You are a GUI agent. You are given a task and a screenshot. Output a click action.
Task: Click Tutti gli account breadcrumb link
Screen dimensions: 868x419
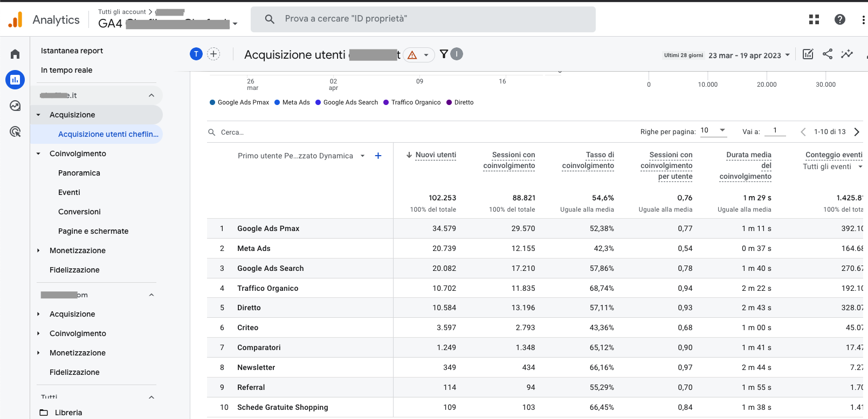pos(122,12)
